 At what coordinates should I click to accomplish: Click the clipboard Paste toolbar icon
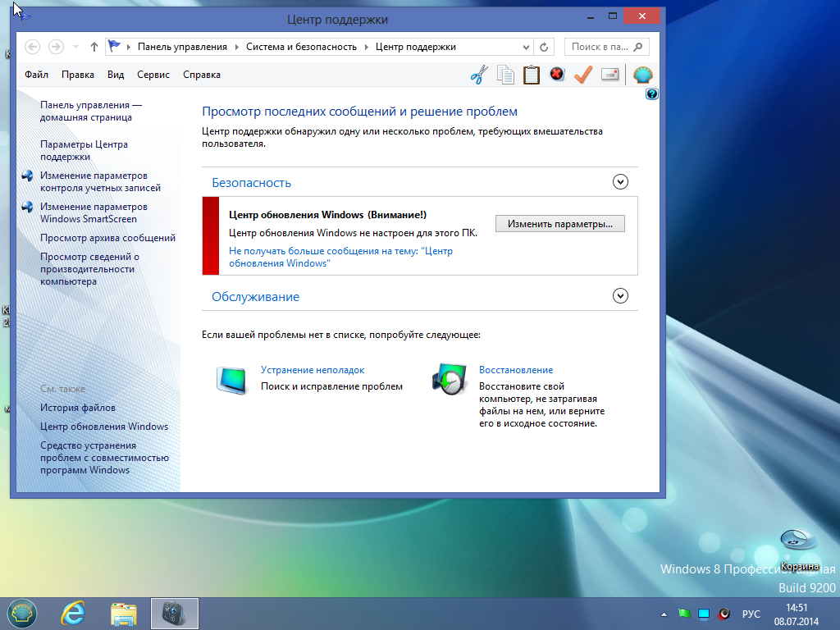pos(531,75)
